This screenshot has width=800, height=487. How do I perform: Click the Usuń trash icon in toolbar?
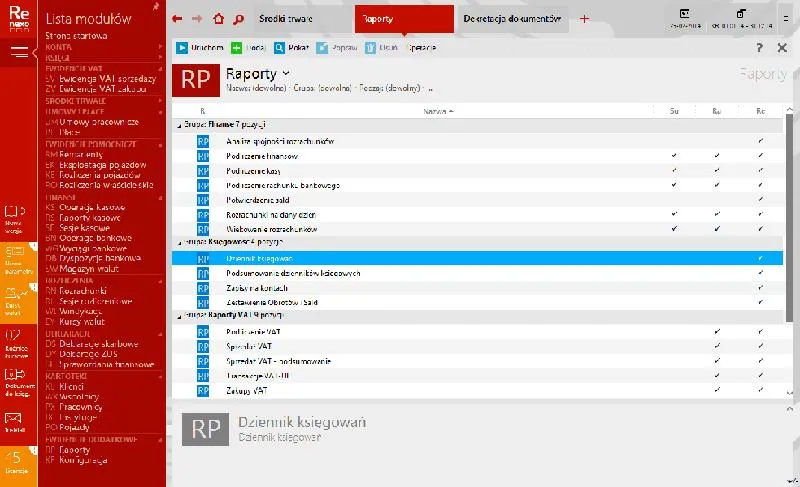[x=370, y=47]
